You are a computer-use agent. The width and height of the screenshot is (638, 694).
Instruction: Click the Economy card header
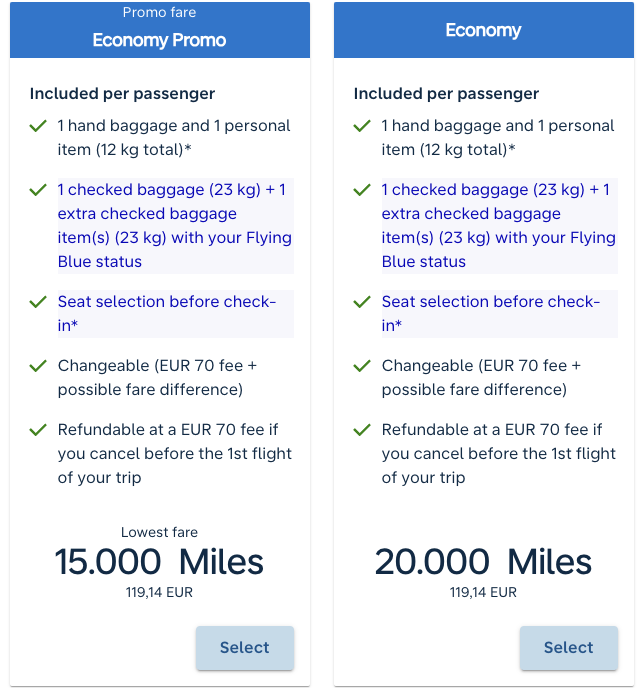pyautogui.click(x=483, y=31)
